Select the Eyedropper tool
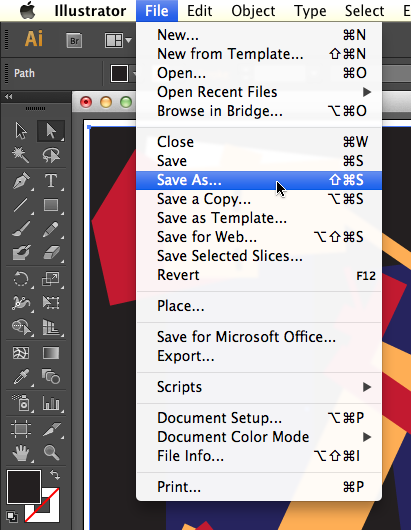 (21, 377)
